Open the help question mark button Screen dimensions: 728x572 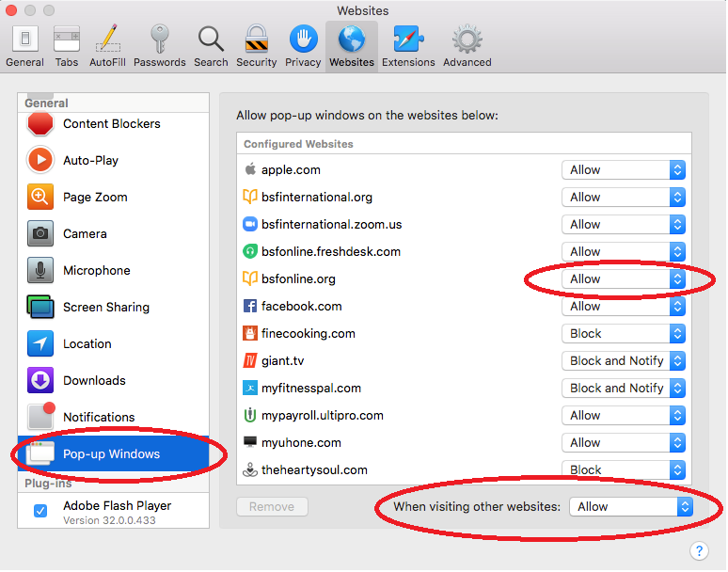pos(699,551)
